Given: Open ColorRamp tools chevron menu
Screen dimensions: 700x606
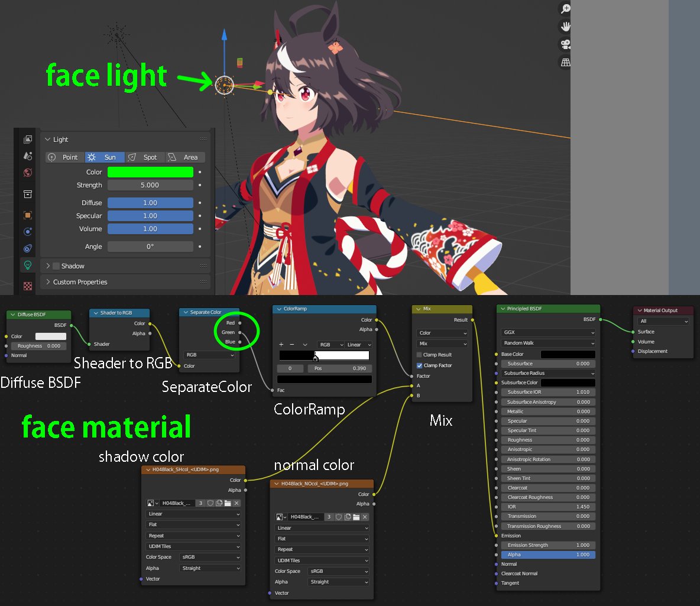Looking at the screenshot, I should click(305, 345).
